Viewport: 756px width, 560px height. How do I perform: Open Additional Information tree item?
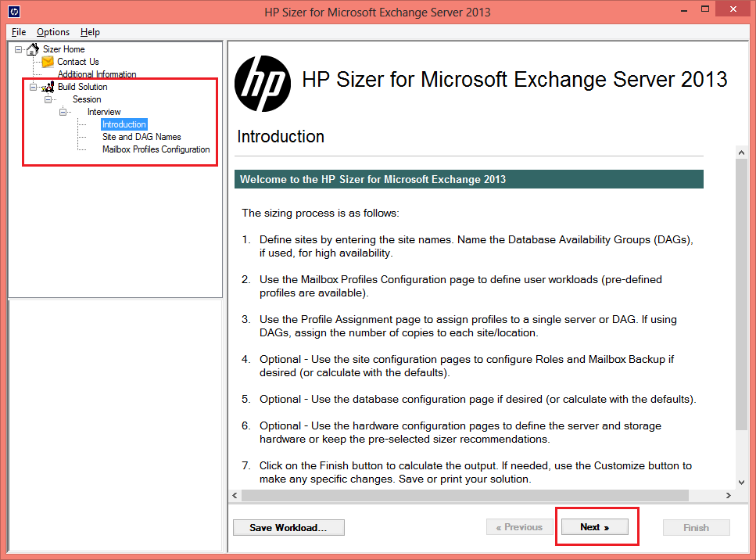click(x=97, y=74)
